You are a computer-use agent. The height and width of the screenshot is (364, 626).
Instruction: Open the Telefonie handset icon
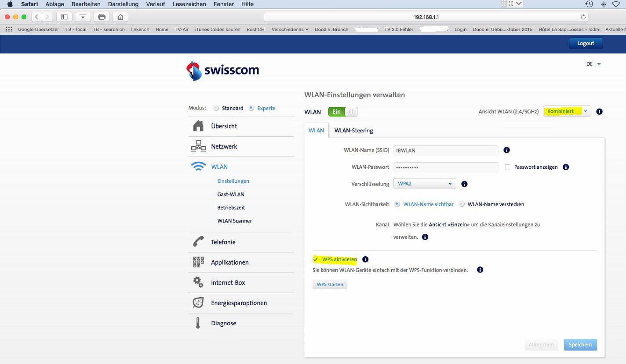click(x=198, y=242)
